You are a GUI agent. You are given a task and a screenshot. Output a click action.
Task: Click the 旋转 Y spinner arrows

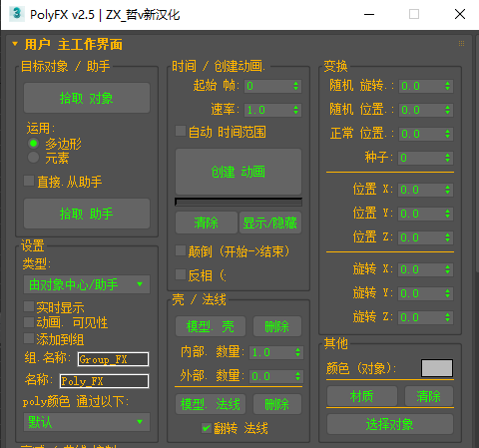pos(448,293)
